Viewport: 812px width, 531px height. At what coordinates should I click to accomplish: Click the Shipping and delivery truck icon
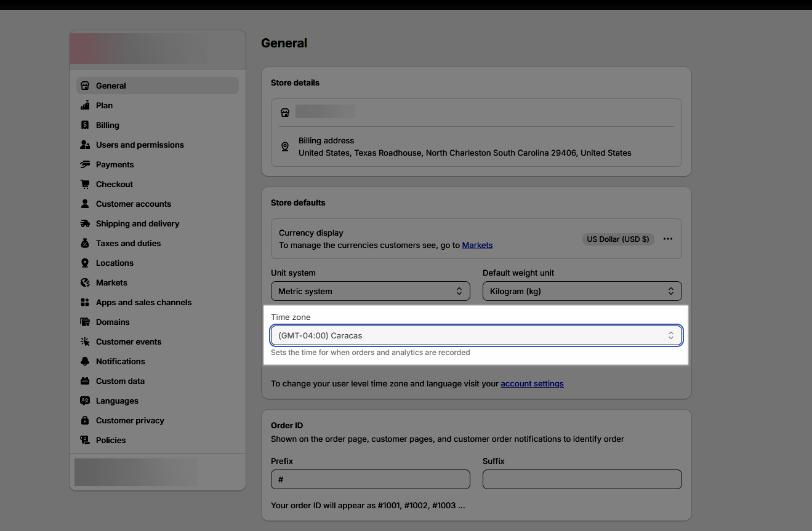pos(85,223)
